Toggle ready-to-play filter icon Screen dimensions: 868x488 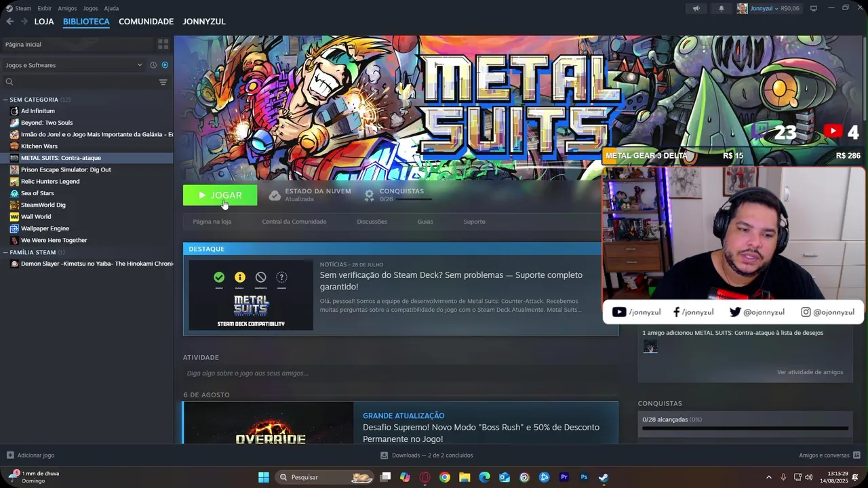click(x=165, y=65)
